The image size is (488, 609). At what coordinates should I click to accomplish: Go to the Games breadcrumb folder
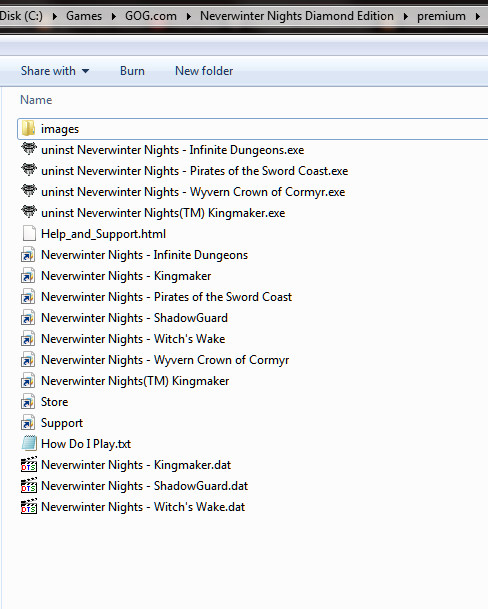pos(84,16)
